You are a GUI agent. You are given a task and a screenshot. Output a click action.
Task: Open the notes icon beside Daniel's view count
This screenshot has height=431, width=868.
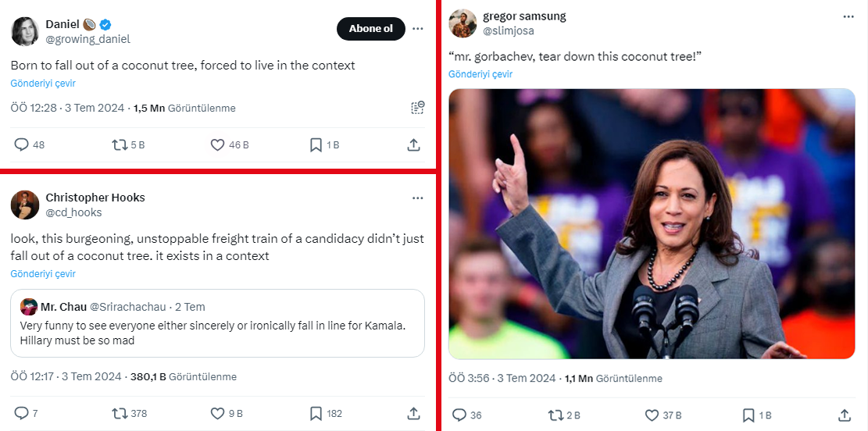(x=418, y=108)
